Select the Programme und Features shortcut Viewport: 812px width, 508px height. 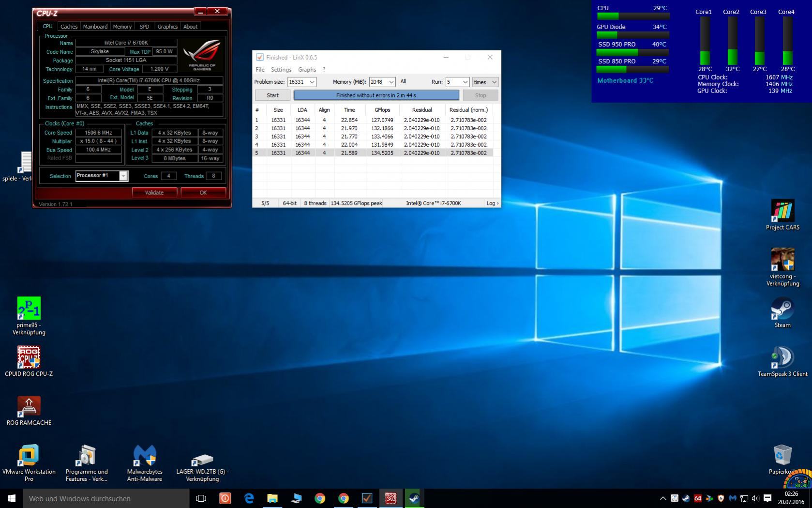click(87, 463)
